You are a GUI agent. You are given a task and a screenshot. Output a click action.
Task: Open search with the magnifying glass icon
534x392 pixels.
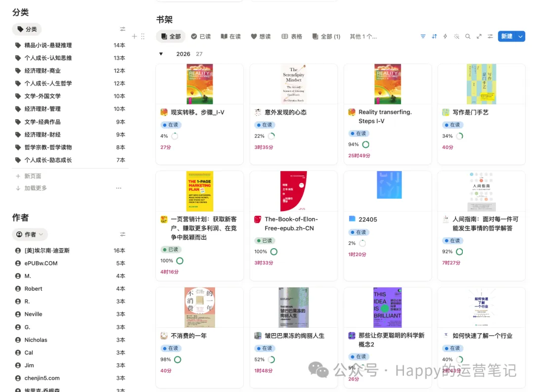tap(468, 36)
